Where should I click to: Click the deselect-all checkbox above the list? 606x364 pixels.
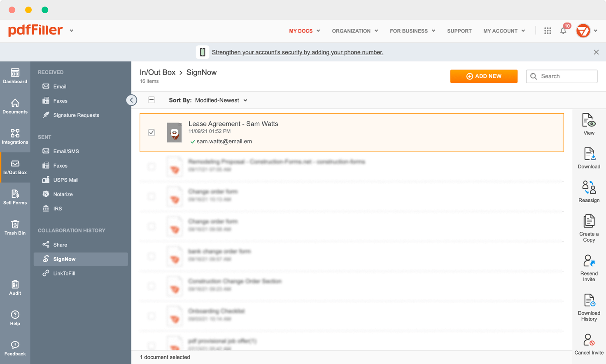tap(151, 100)
